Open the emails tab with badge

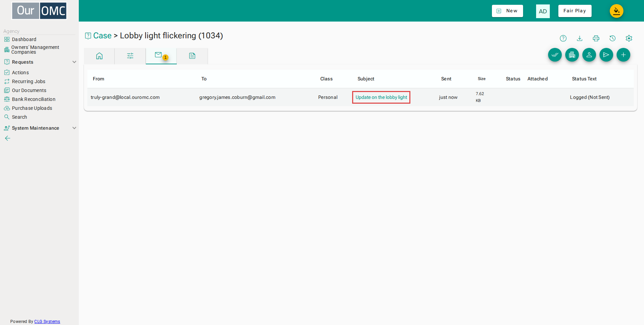(161, 56)
